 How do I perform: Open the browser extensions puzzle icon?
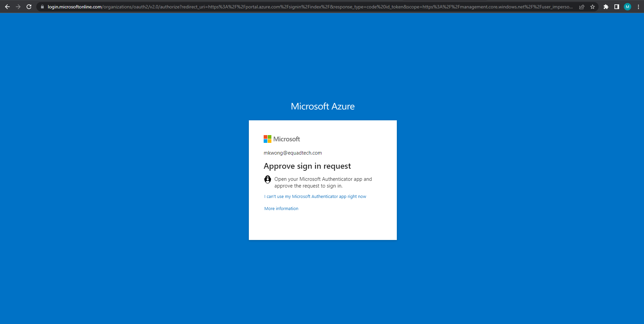coord(606,7)
